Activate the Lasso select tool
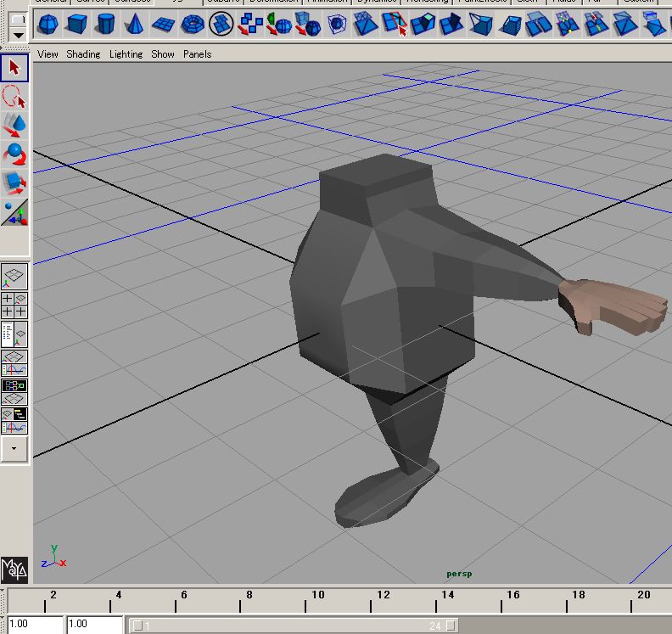The height and width of the screenshot is (634, 672). [14, 97]
